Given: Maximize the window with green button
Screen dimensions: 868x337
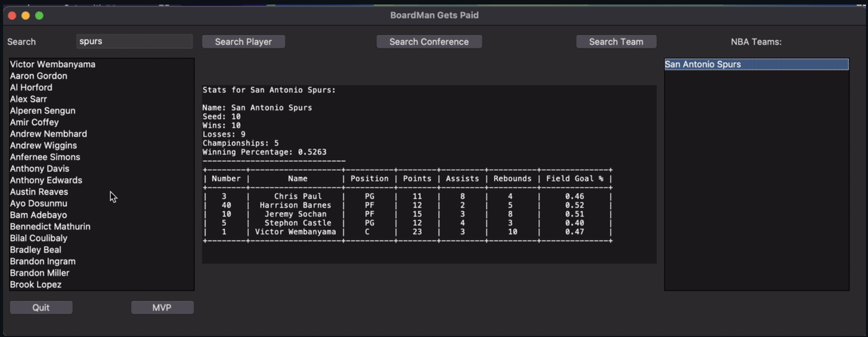Looking at the screenshot, I should coord(39,15).
